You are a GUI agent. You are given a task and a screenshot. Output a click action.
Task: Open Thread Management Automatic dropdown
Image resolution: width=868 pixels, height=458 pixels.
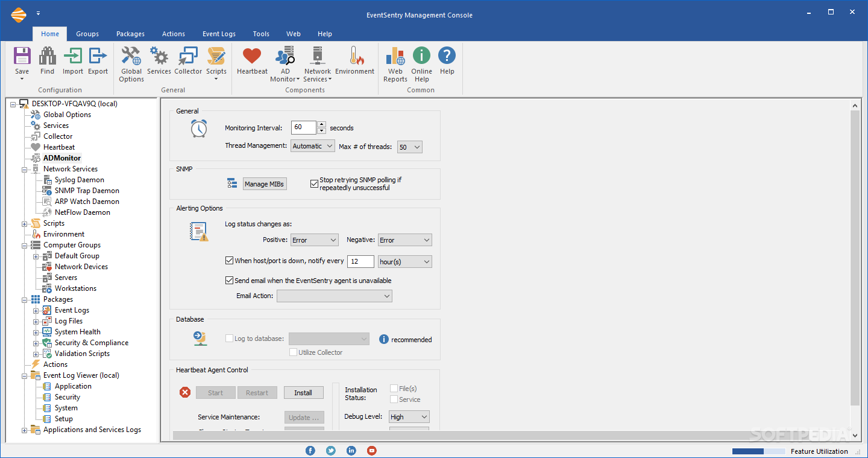point(312,146)
